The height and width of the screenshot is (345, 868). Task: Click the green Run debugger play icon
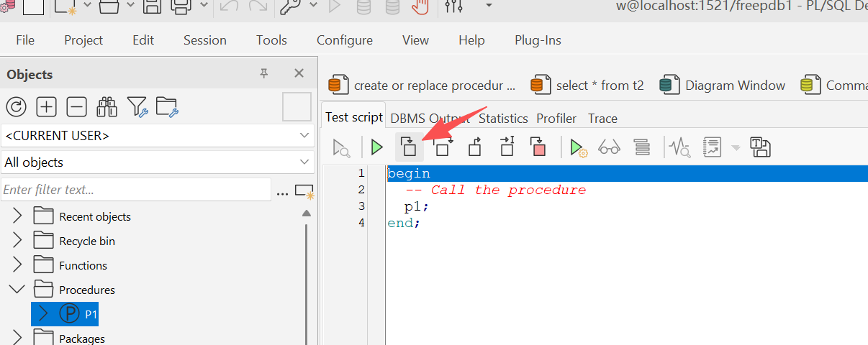point(376,147)
